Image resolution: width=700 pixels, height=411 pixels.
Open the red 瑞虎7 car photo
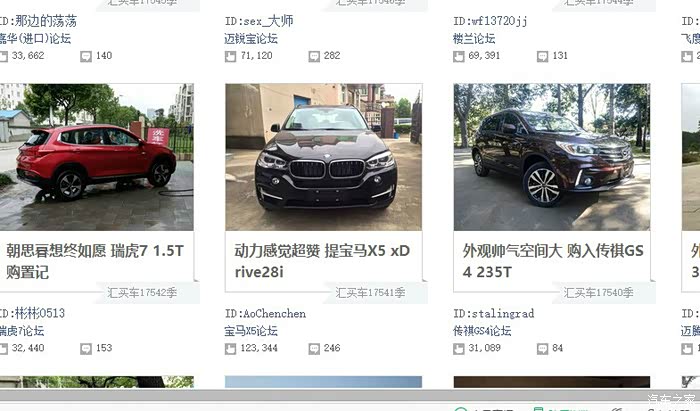96,157
